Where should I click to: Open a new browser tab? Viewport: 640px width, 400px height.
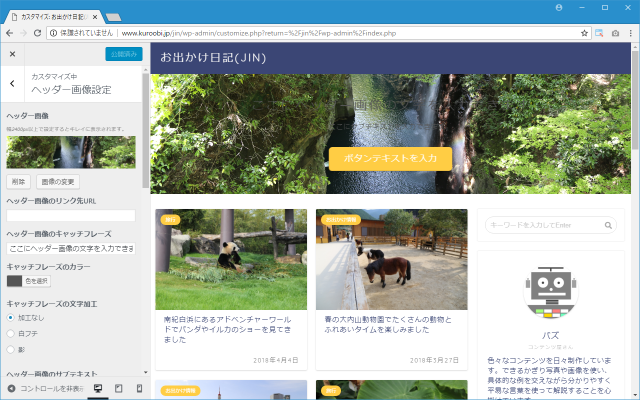tap(113, 17)
